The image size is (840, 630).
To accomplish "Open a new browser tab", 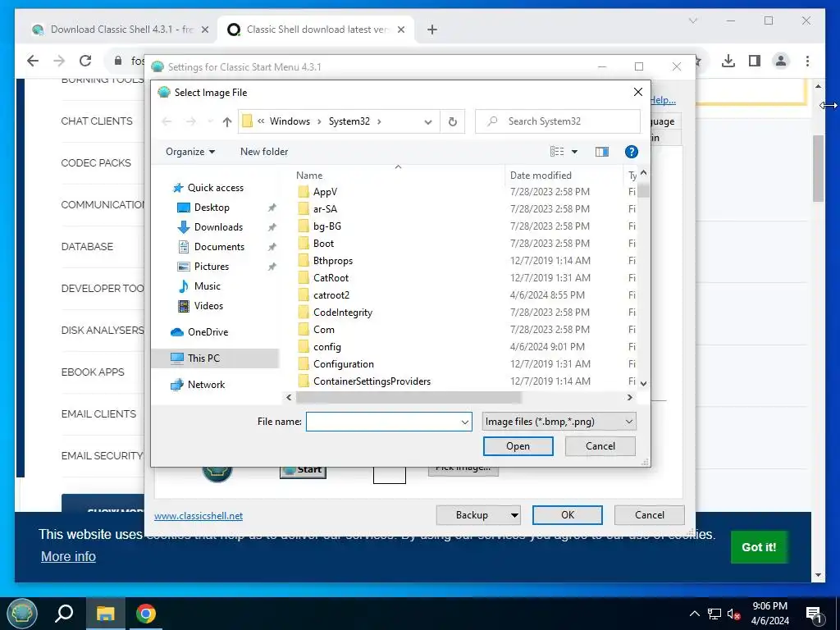I will (432, 30).
